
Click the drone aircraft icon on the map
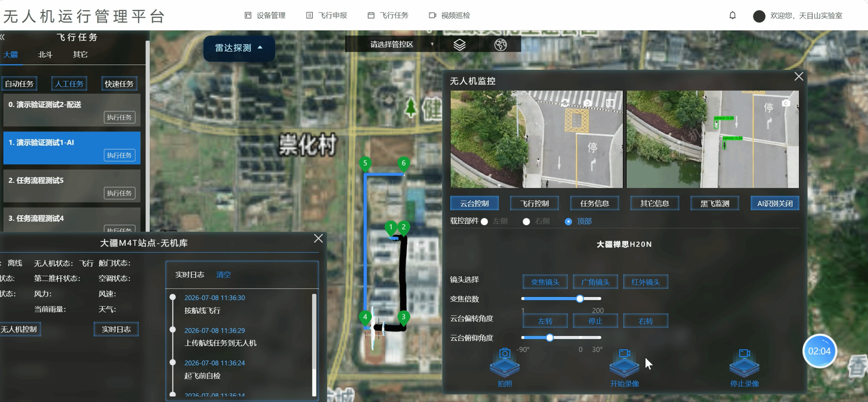(x=374, y=329)
